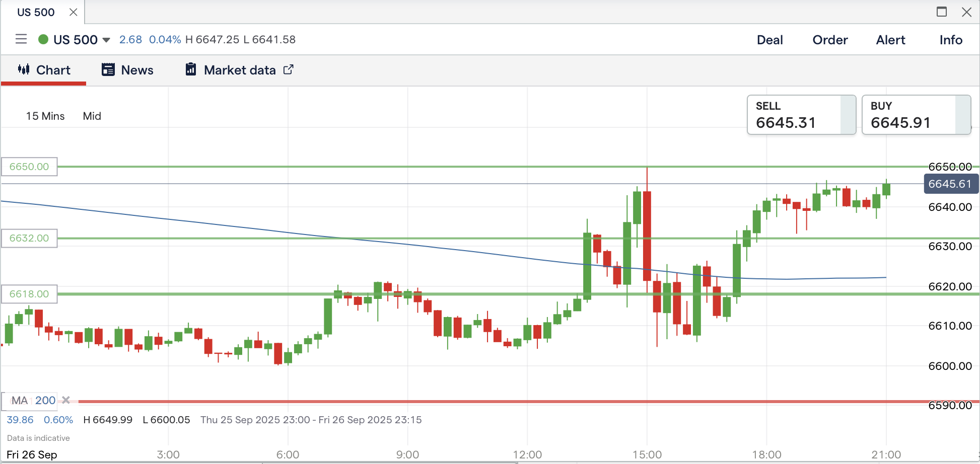Click the Market data external link icon
This screenshot has width=980, height=464.
click(x=289, y=69)
